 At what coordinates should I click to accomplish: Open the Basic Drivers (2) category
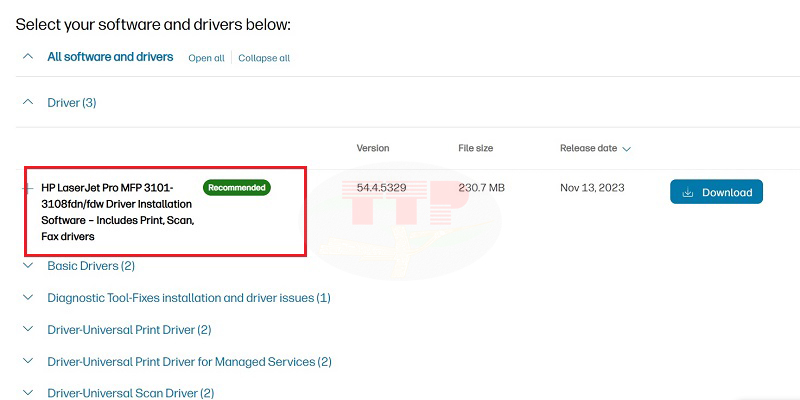[91, 266]
